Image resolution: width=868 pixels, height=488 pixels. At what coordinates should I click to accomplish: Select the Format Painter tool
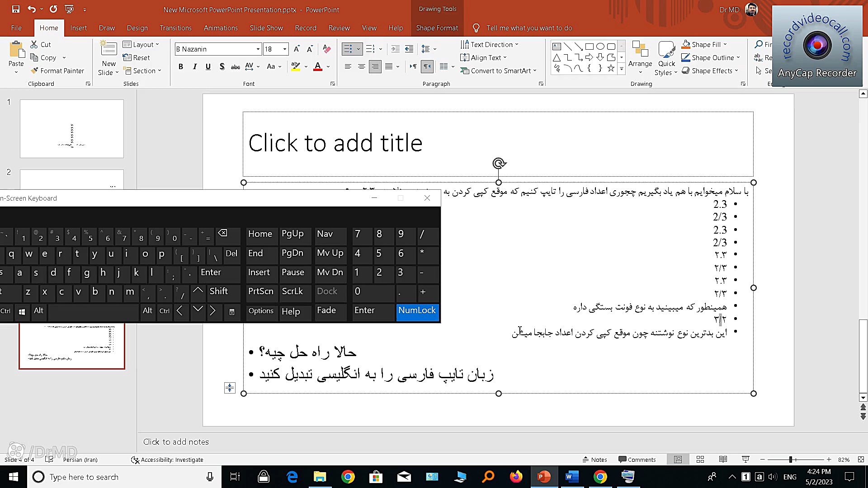point(57,71)
